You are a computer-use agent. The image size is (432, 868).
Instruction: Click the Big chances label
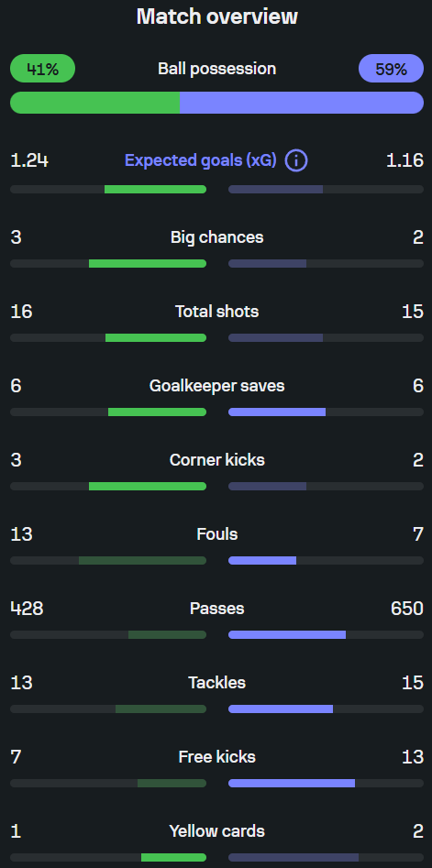click(x=217, y=237)
